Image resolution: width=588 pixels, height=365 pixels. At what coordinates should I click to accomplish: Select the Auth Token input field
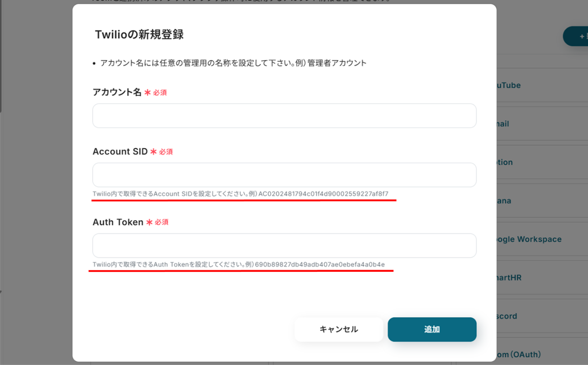click(x=284, y=245)
